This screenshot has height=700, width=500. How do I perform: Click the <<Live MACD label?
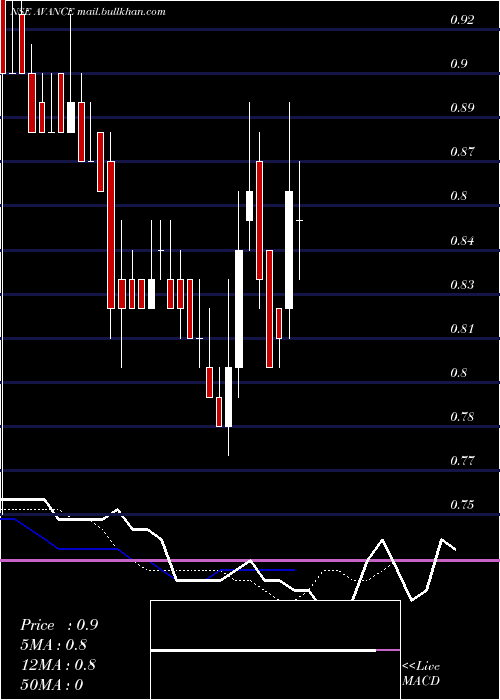[x=421, y=673]
